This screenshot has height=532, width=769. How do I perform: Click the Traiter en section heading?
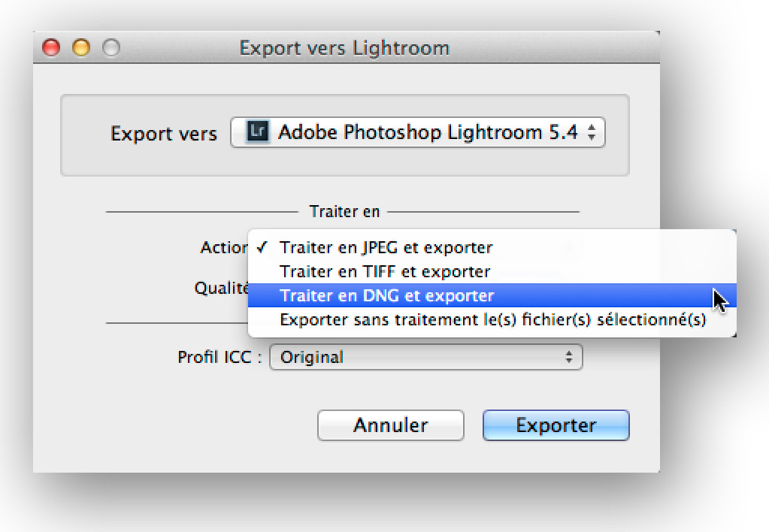coord(344,211)
